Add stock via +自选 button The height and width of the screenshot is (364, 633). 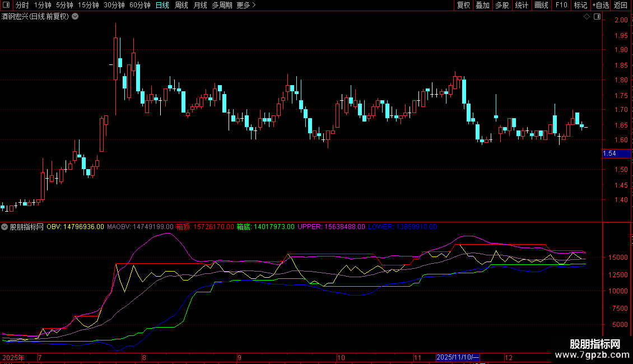[601, 5]
